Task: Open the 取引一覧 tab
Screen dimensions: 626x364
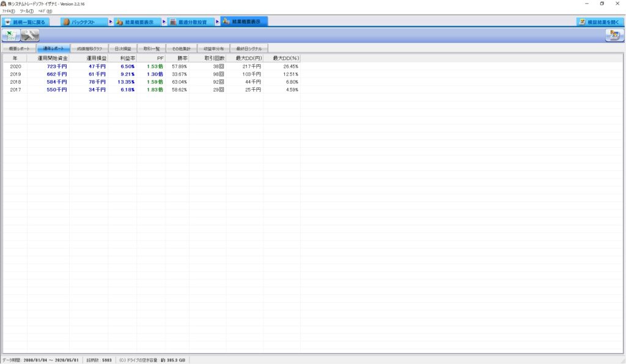Action: [151, 48]
